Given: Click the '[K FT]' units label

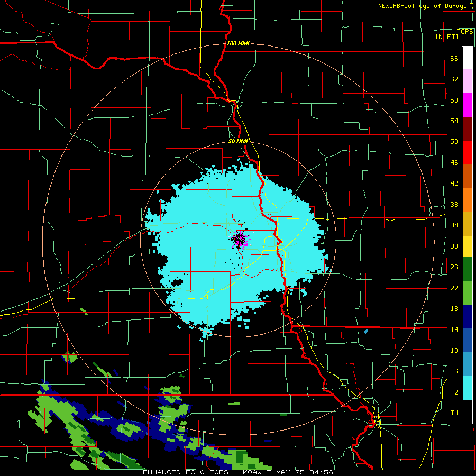Looking at the screenshot, I should pyautogui.click(x=447, y=36).
